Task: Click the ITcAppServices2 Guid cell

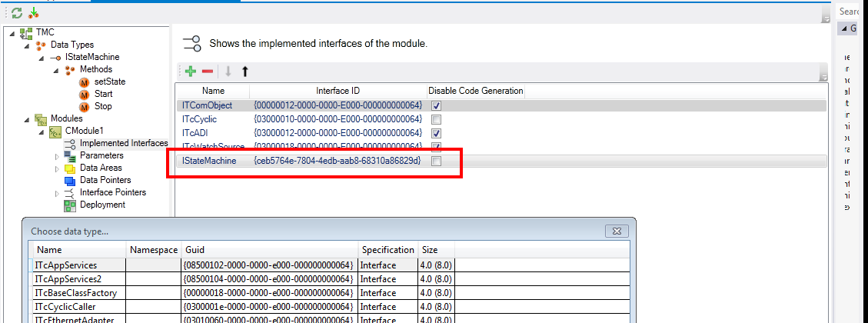Action: 268,278
